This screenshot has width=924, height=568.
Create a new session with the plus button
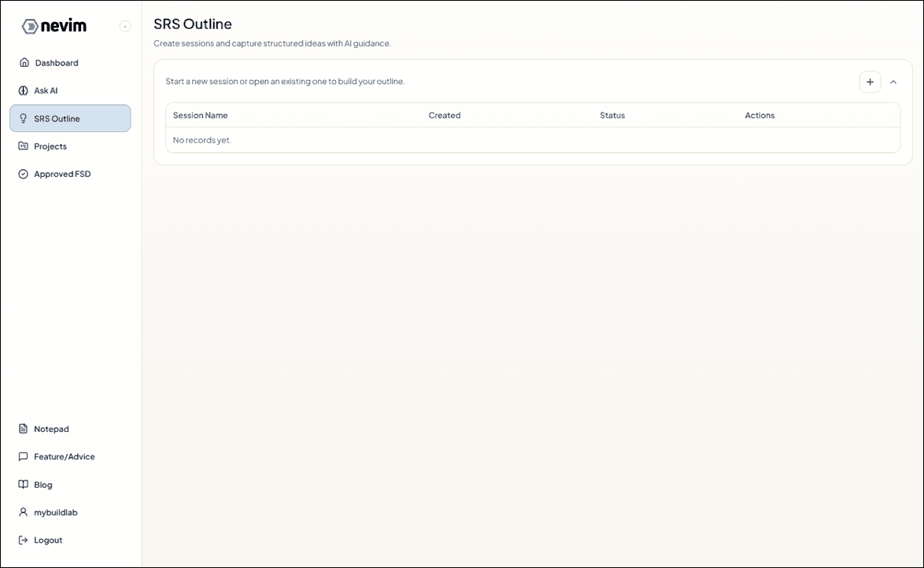pos(870,81)
